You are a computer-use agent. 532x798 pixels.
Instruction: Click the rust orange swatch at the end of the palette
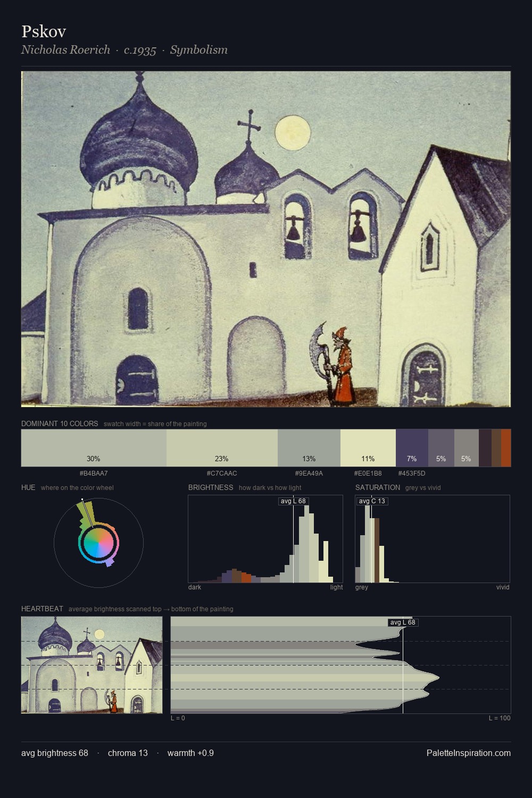pos(506,448)
